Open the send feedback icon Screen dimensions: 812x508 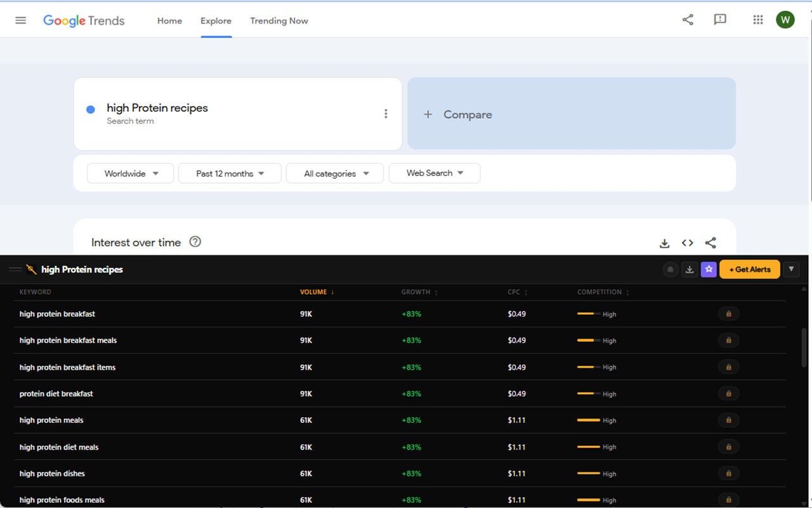(720, 20)
